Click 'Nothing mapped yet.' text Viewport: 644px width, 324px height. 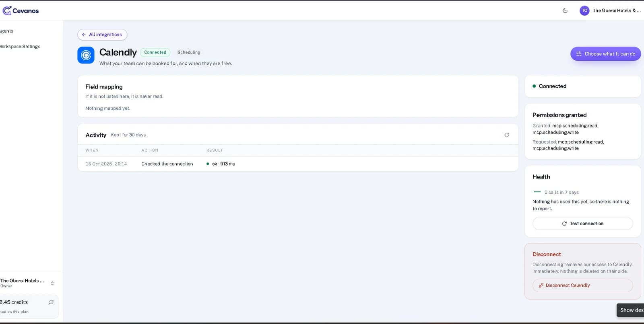click(107, 109)
